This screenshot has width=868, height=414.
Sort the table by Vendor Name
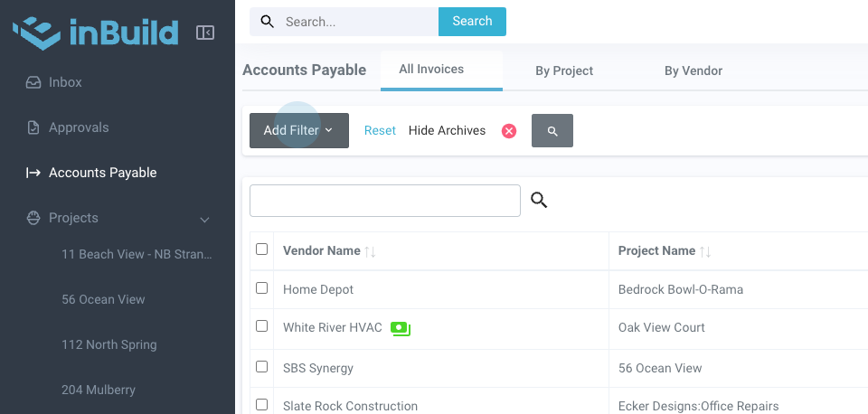click(370, 251)
